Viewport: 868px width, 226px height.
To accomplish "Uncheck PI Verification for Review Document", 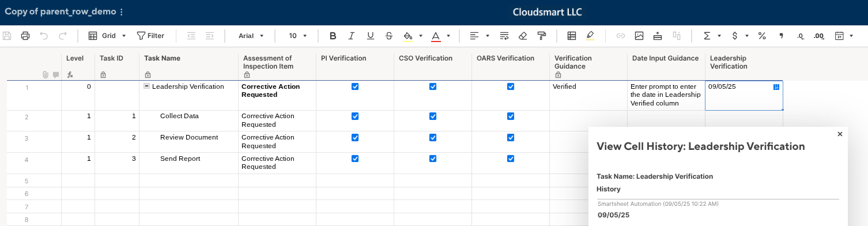I will [x=355, y=137].
